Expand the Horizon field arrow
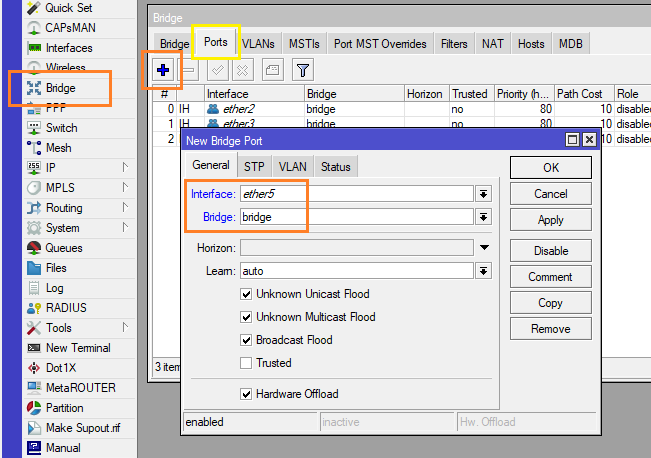 click(484, 247)
